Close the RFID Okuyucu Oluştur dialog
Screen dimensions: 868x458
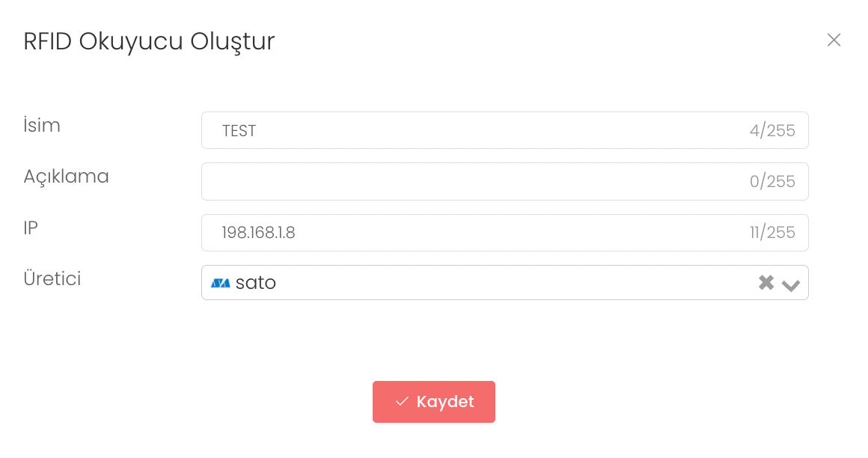pyautogui.click(x=834, y=40)
